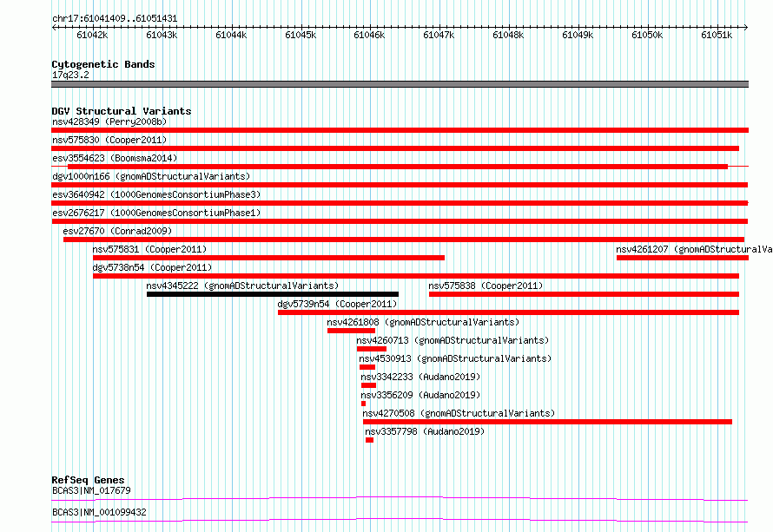This screenshot has width=773, height=532.
Task: Select the red bar under nsv575831
Action: coord(268,258)
